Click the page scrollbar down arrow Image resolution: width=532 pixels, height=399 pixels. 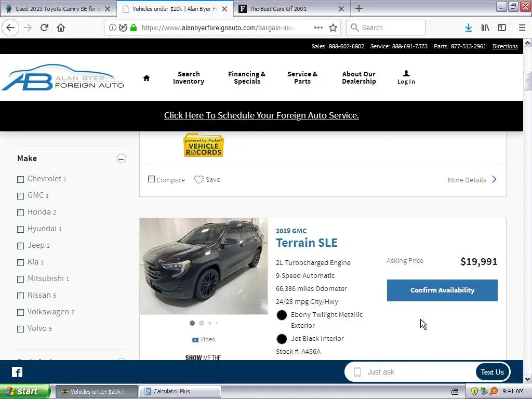point(528,379)
